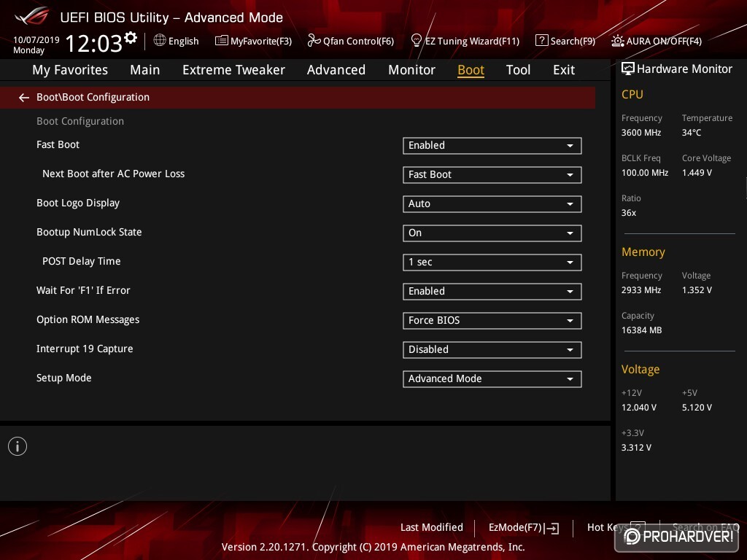Click the CPU temperature value 34°C
747x560 pixels.
[692, 133]
